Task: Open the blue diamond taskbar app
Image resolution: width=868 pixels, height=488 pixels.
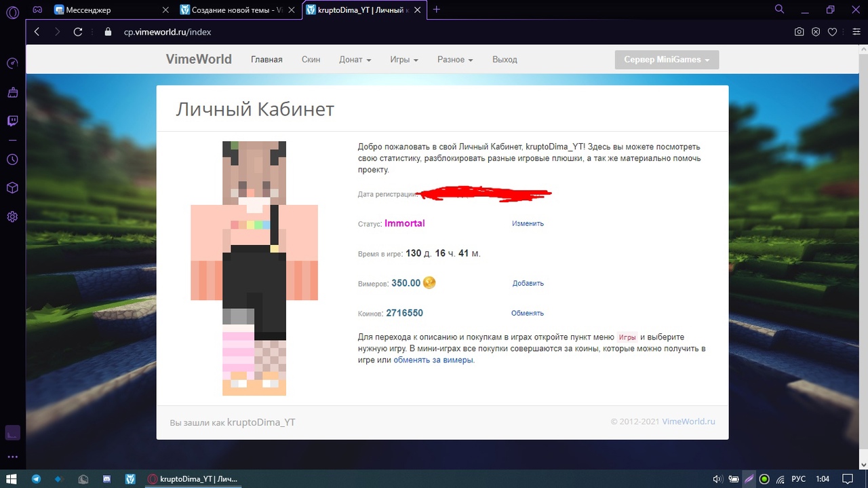Action: pos(59,478)
